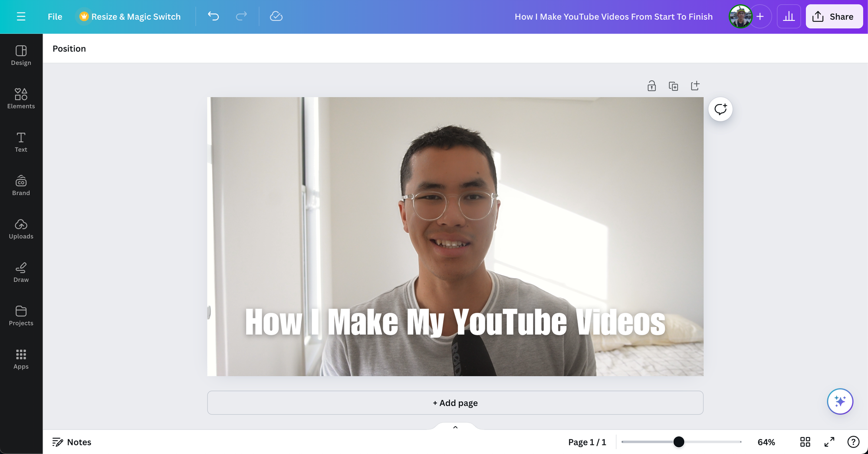Open the Notes panel

pyautogui.click(x=72, y=442)
